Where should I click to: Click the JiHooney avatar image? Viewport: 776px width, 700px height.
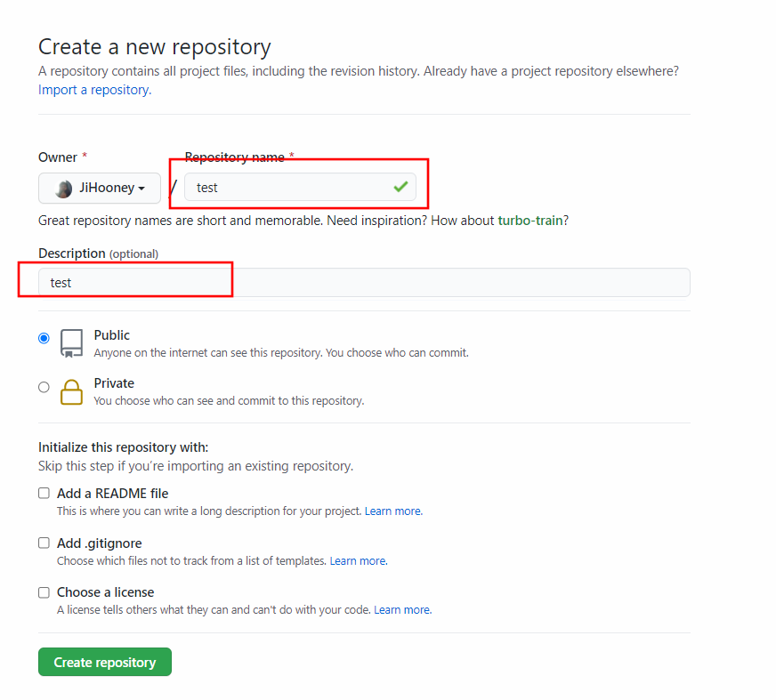[x=63, y=189]
